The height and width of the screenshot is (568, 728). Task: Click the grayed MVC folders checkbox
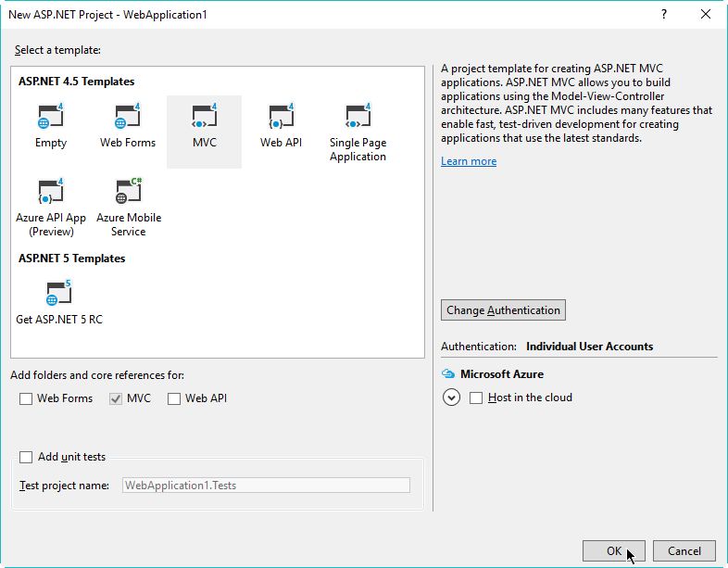pyautogui.click(x=116, y=398)
